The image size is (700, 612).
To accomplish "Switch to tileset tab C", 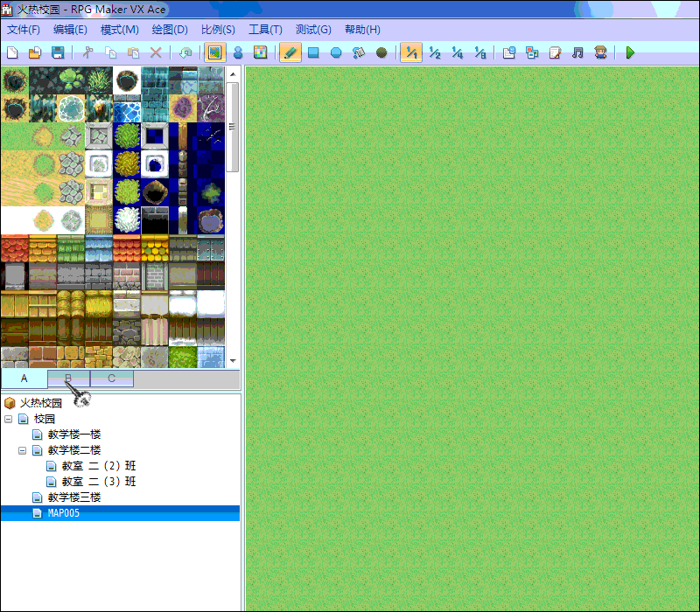I will (112, 379).
